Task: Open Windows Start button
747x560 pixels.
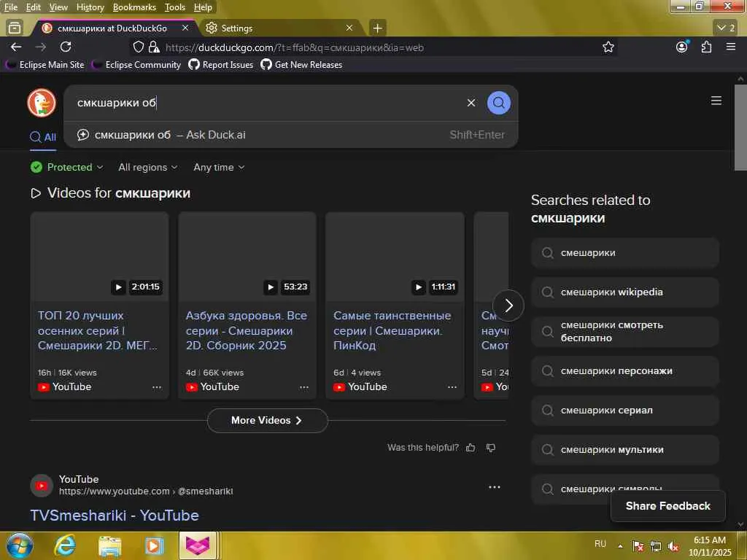Action: [20, 545]
